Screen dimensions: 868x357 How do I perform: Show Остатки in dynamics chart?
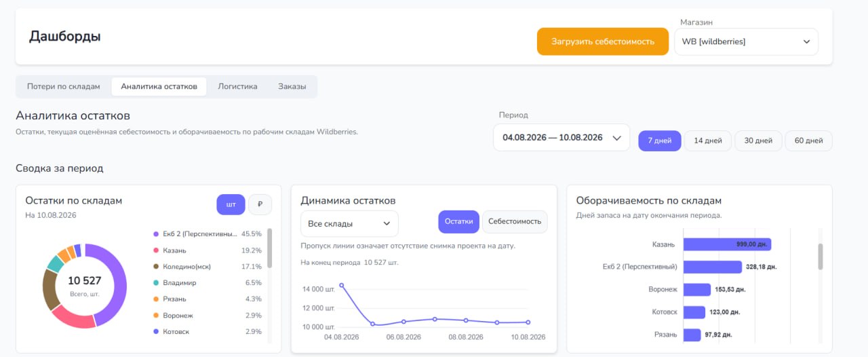tap(459, 221)
